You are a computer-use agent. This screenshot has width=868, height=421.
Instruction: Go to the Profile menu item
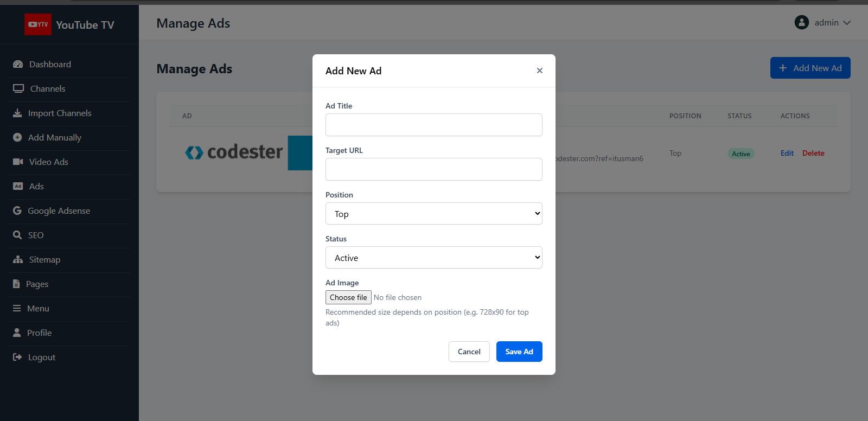point(39,333)
